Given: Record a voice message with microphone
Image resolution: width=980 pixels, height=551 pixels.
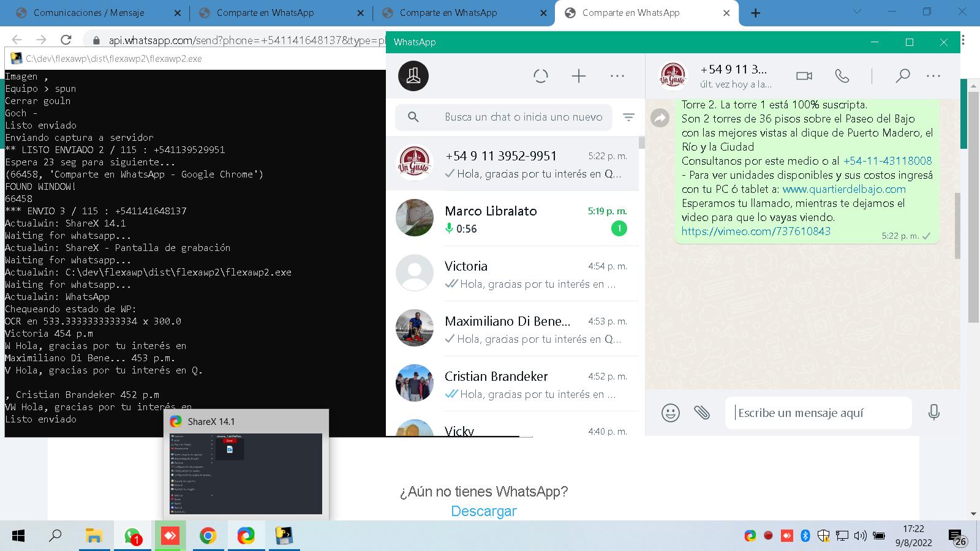Looking at the screenshot, I should 934,412.
